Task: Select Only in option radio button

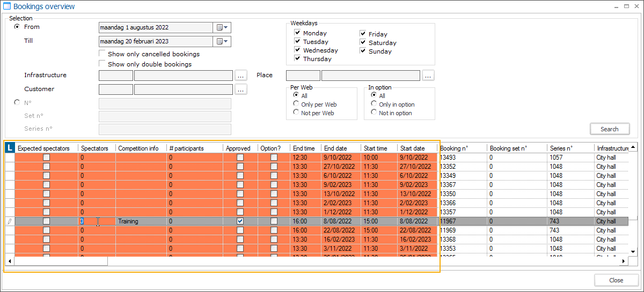Action: click(374, 104)
